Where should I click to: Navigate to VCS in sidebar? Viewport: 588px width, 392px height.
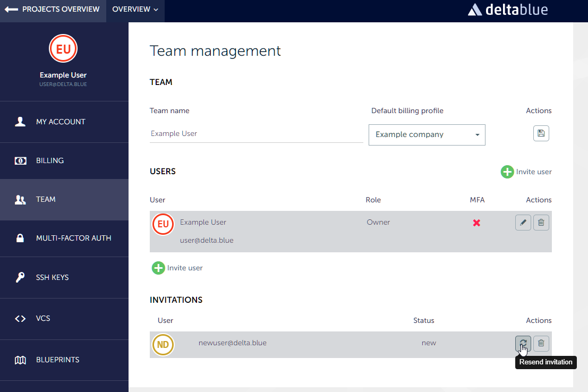pos(43,318)
